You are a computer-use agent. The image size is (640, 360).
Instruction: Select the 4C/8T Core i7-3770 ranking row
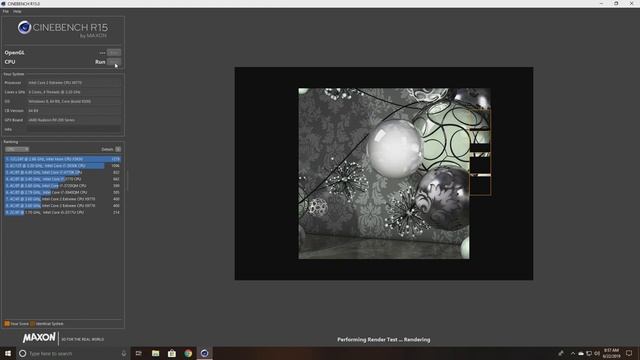coord(63,179)
